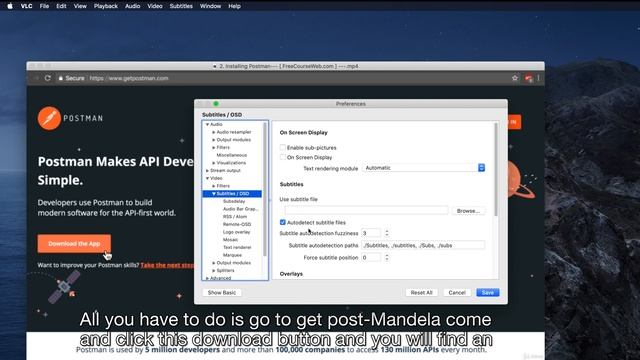Select RSS / Atom tree item

pos(235,217)
